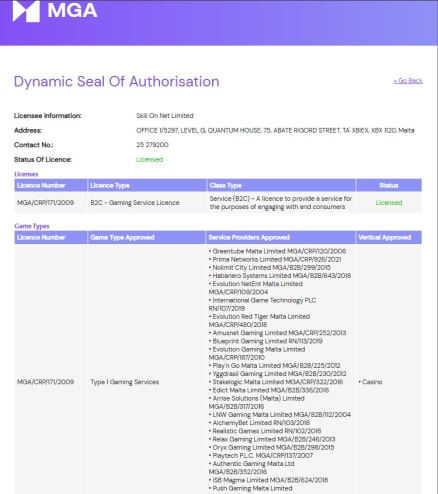Click Edict Malta Limited provider entry
The height and width of the screenshot is (494, 438).
coord(269,390)
